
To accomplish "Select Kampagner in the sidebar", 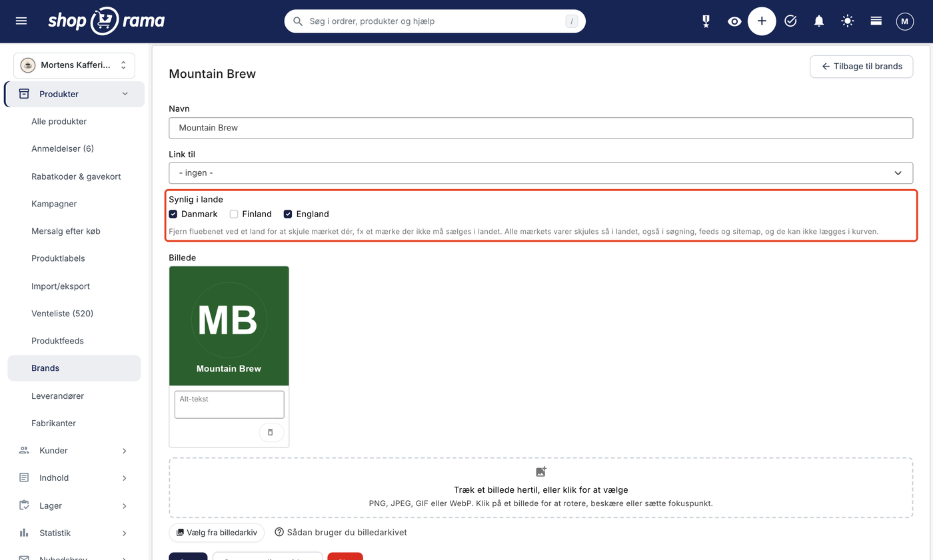I will tap(54, 204).
